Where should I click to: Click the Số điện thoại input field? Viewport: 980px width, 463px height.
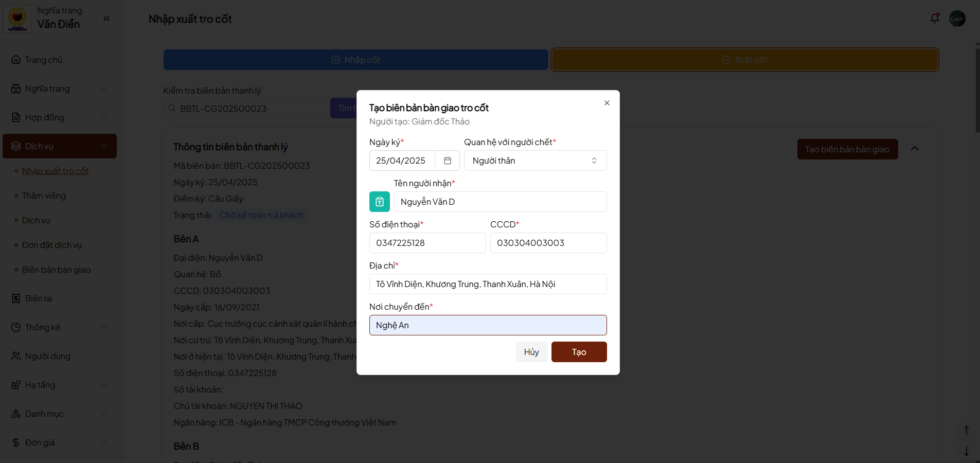pyautogui.click(x=427, y=243)
